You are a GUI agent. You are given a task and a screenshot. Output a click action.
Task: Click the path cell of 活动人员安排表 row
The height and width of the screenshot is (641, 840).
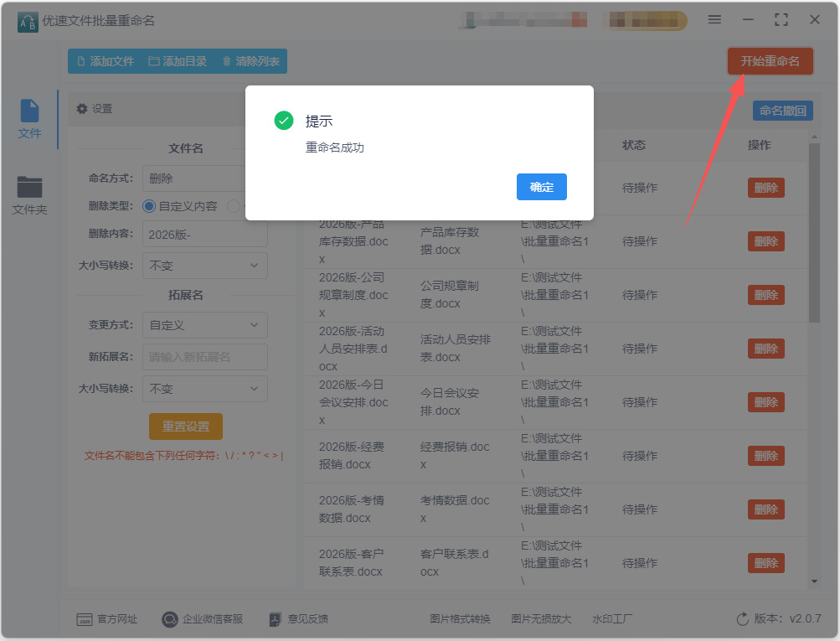pos(554,349)
